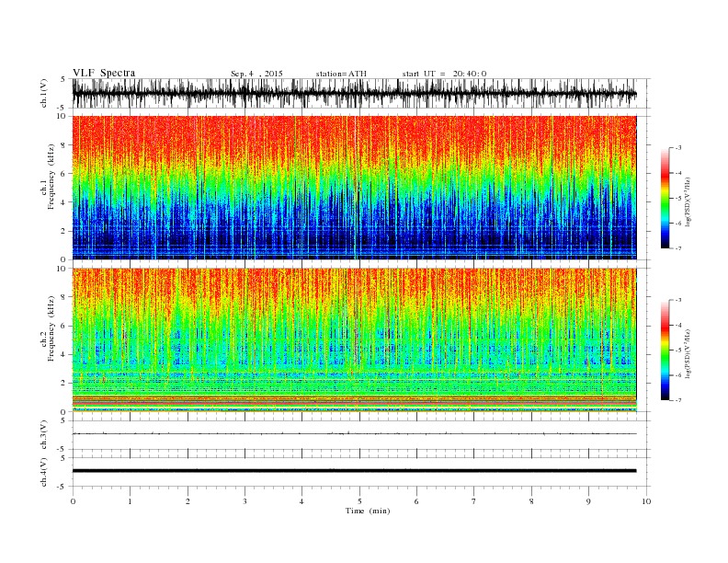Click time axis tick label '8'
Viewport: 728px width, 563px height.
[x=531, y=501]
